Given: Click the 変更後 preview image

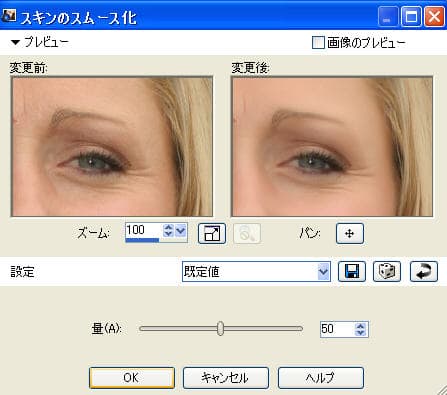Looking at the screenshot, I should pyautogui.click(x=332, y=146).
